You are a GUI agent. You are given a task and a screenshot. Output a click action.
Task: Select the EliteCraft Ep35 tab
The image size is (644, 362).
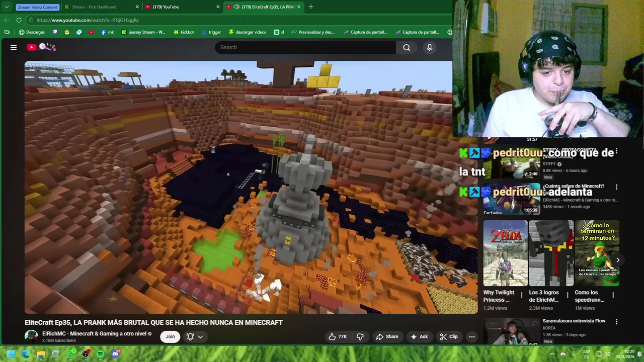click(263, 7)
